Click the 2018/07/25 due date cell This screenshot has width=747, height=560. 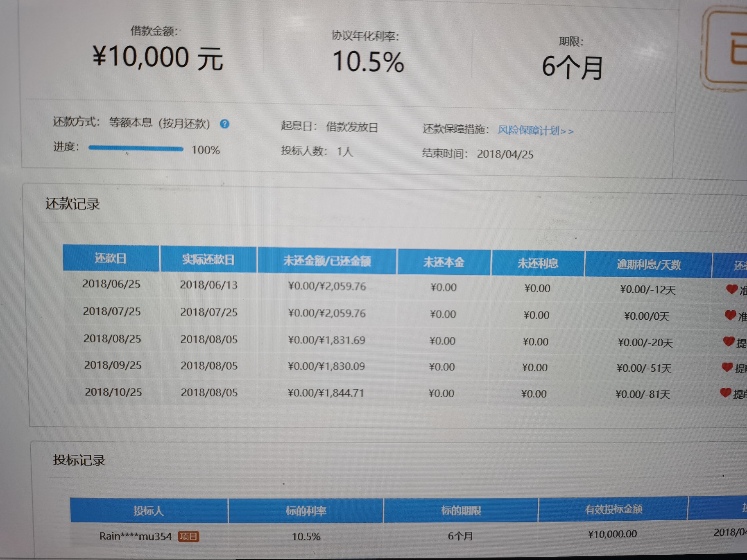tap(111, 311)
